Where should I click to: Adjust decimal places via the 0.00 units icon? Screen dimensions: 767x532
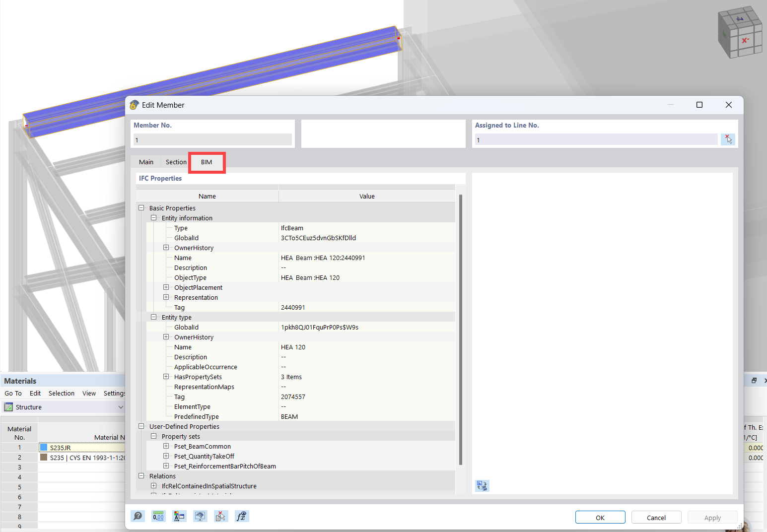pyautogui.click(x=158, y=516)
